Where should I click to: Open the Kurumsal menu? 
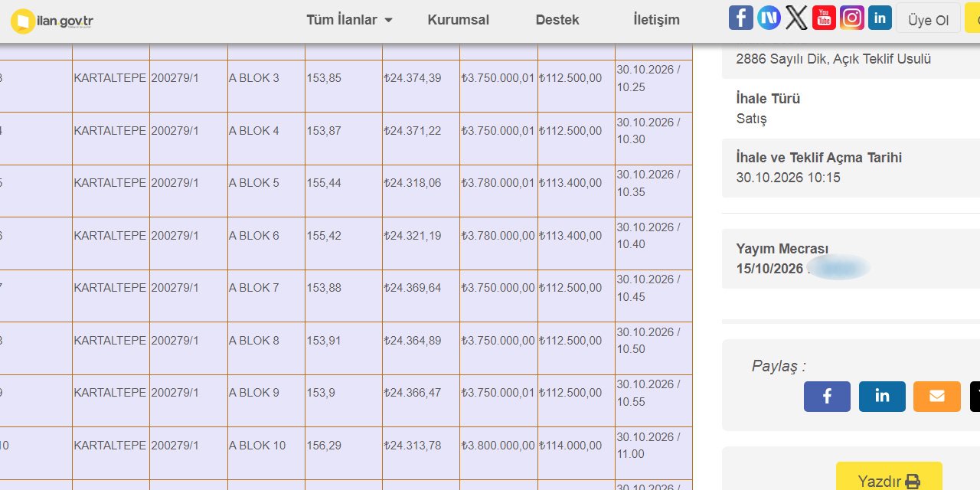click(458, 20)
